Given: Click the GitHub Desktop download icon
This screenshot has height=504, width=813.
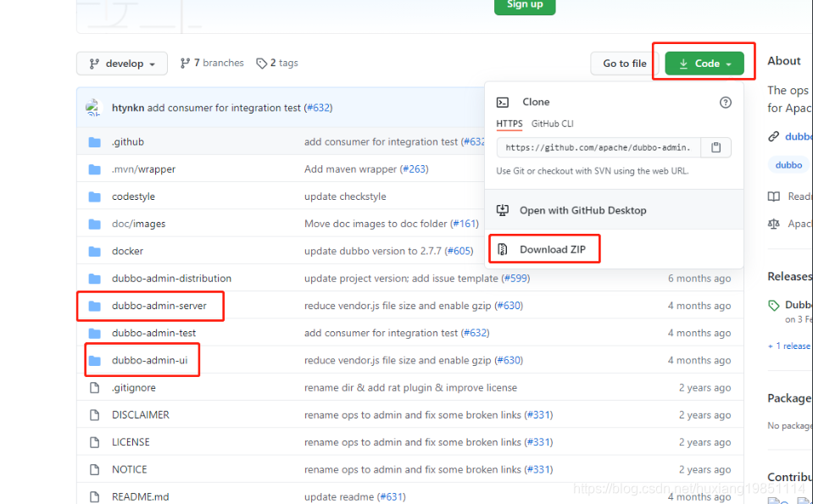Looking at the screenshot, I should 503,210.
